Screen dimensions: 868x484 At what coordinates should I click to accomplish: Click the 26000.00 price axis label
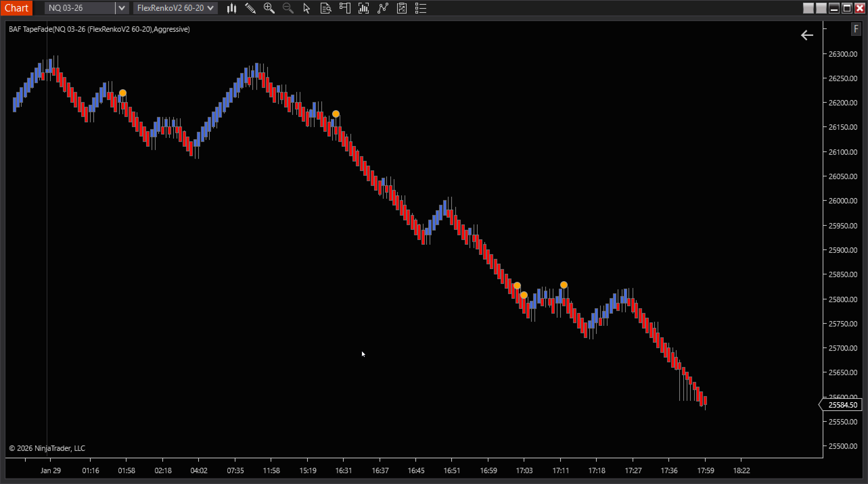(x=843, y=201)
